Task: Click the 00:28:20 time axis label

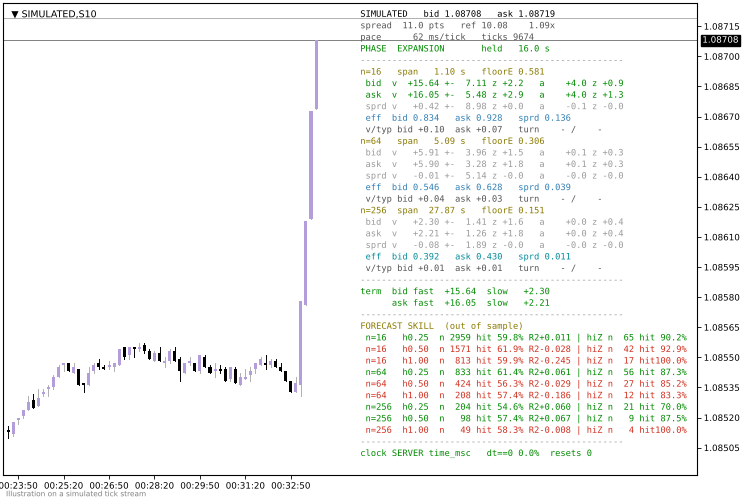Action: (x=154, y=485)
